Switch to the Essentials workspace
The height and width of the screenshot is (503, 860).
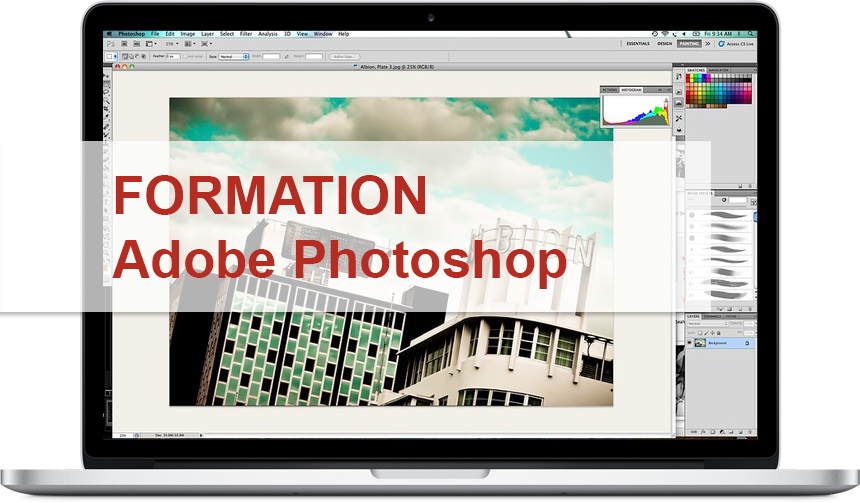(638, 43)
